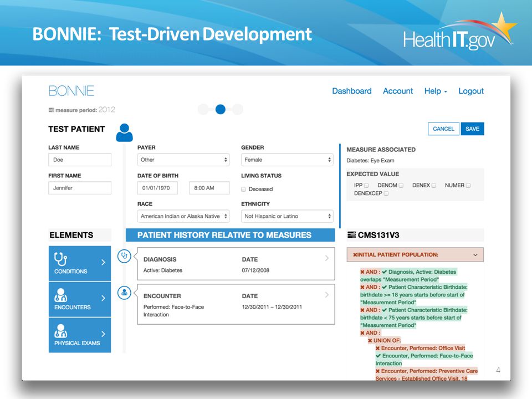This screenshot has height=399, width=532.
Task: Open the Ethnicity dropdown
Action: coord(287,216)
